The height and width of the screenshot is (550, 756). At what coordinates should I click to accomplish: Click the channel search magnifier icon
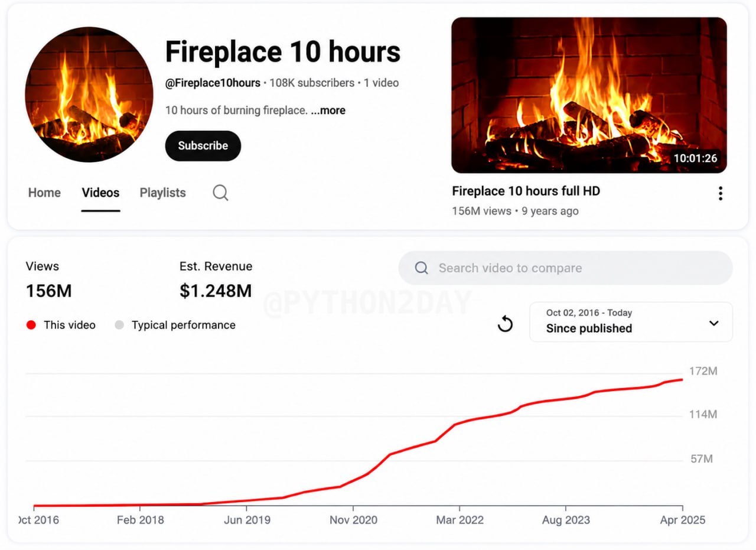tap(220, 193)
